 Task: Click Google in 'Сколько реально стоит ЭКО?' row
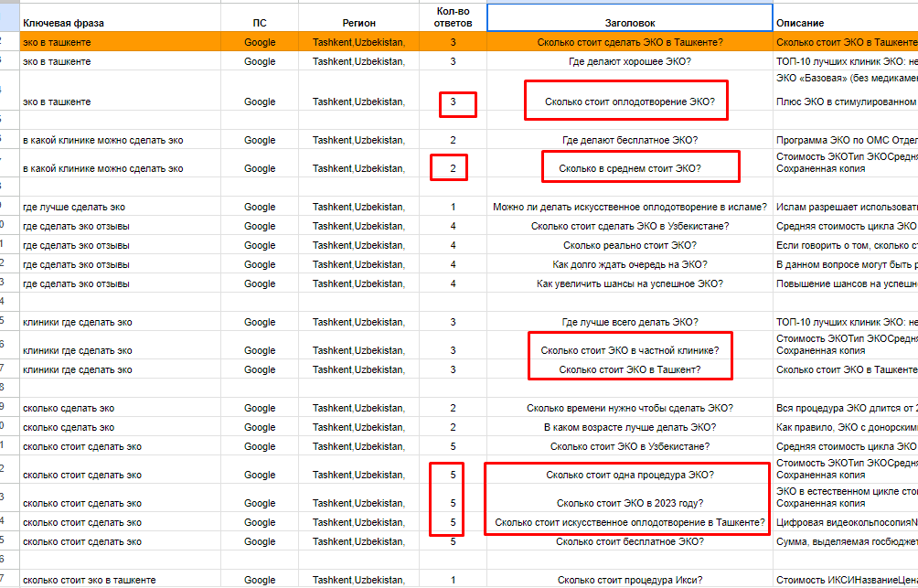coord(260,245)
